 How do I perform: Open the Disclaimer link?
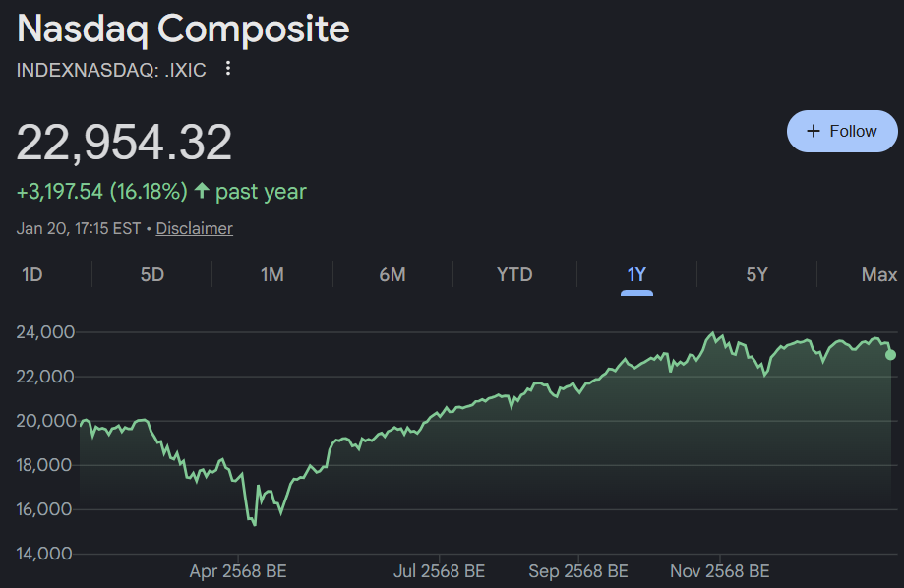tap(194, 228)
